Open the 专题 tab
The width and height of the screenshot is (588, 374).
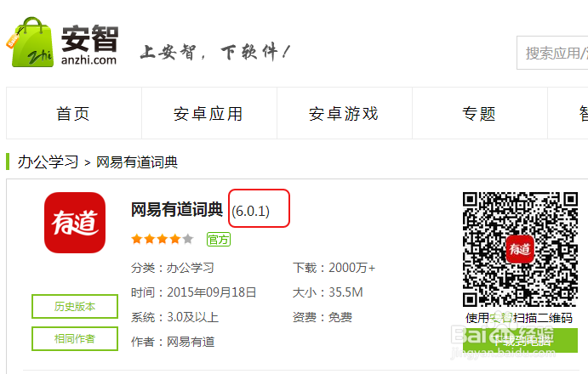pos(480,113)
